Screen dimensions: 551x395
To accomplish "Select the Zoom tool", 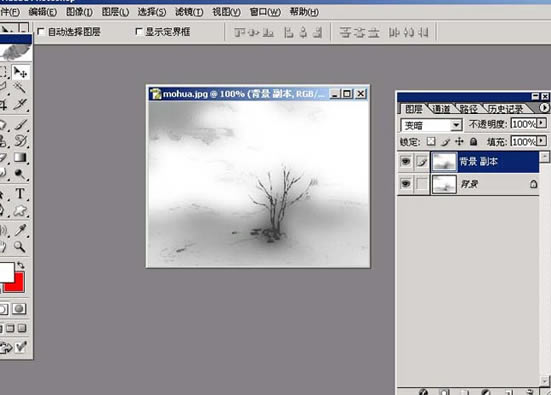I will point(20,247).
